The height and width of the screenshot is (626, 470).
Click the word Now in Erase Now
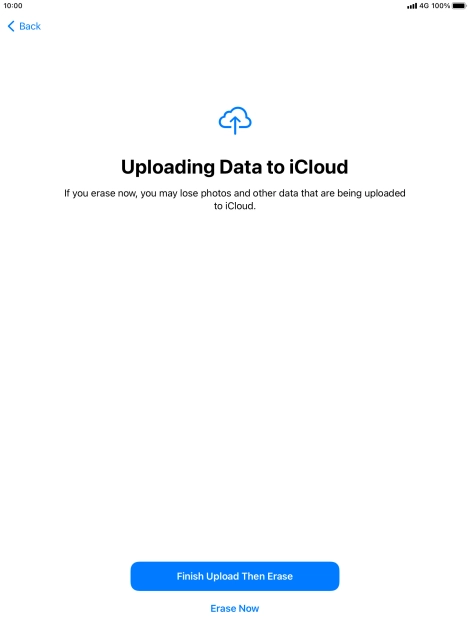[249, 608]
